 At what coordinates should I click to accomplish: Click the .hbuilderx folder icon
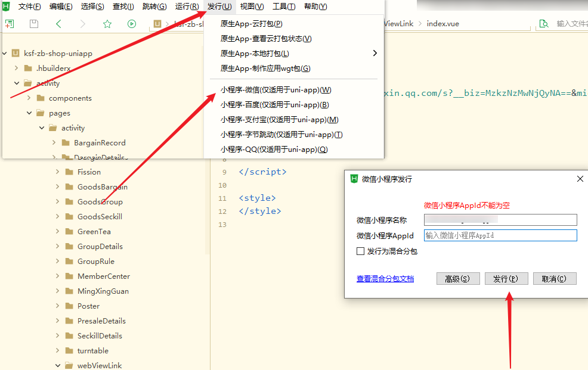click(x=28, y=68)
